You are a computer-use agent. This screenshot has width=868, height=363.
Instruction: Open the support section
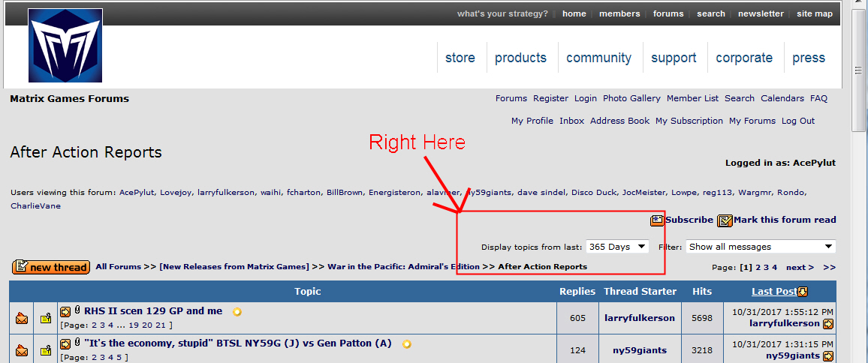pos(674,58)
